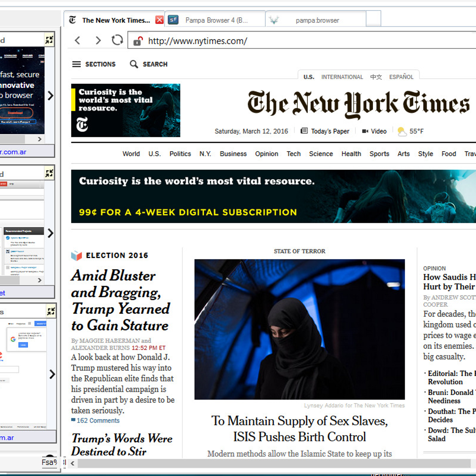
Task: Click the State of Terror article photo
Action: (300, 329)
